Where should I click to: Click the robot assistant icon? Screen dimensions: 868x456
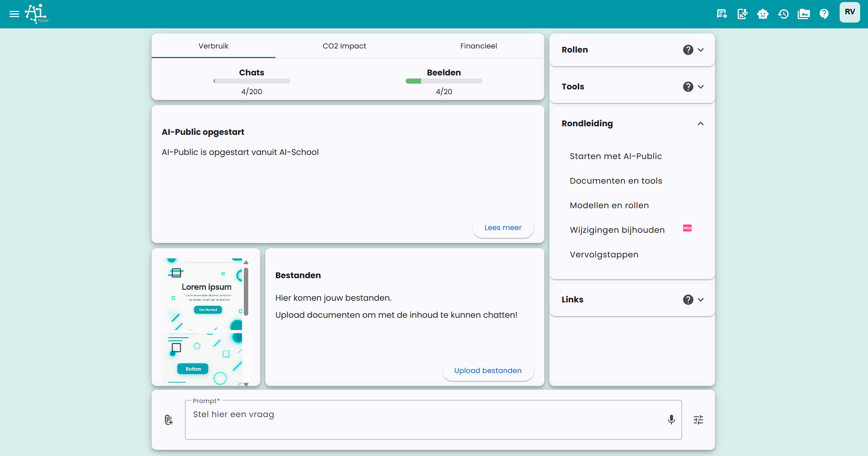click(762, 14)
